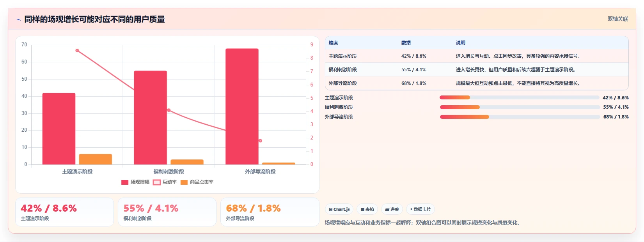Viewport: 644px width, 242px height.
Task: Click table cell 福利刺激阶段
Action: (342, 70)
